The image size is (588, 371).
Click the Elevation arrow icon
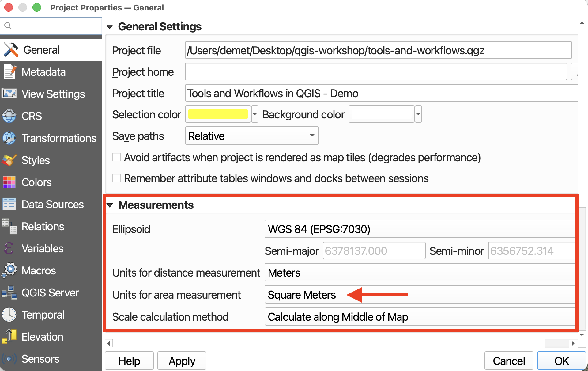point(9,336)
